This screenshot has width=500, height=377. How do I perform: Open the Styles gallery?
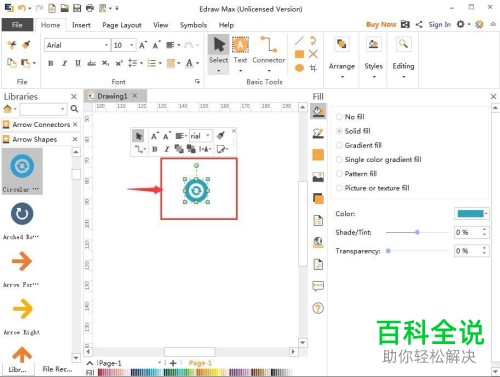pyautogui.click(x=373, y=57)
